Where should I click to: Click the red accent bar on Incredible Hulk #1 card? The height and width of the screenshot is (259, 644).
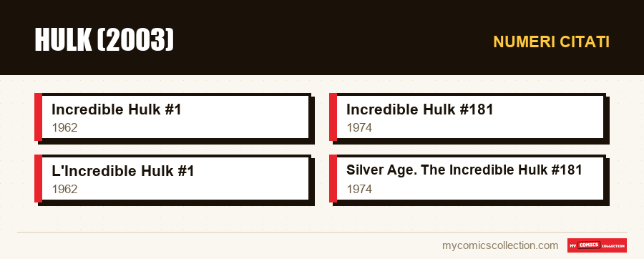(x=38, y=117)
